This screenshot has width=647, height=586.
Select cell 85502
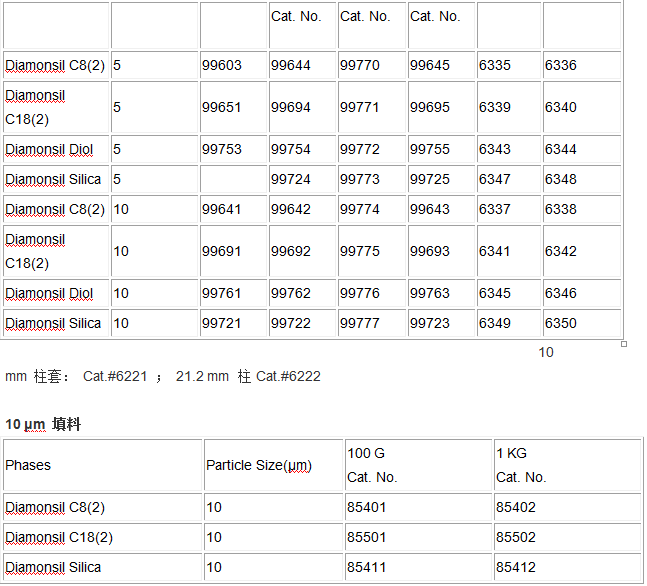coord(567,537)
